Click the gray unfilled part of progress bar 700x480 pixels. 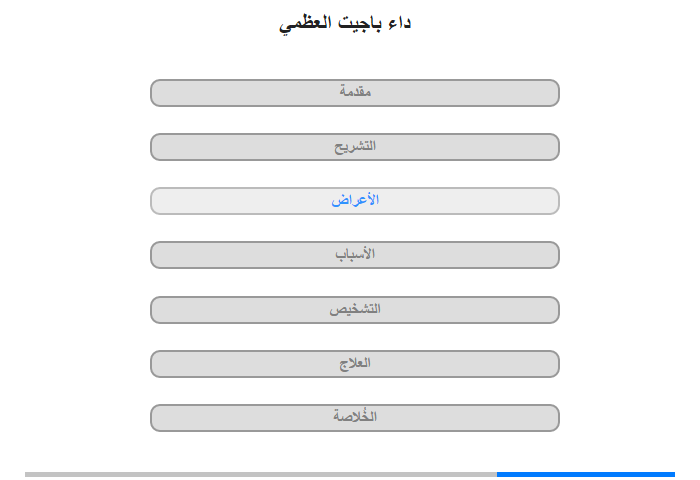(x=260, y=474)
